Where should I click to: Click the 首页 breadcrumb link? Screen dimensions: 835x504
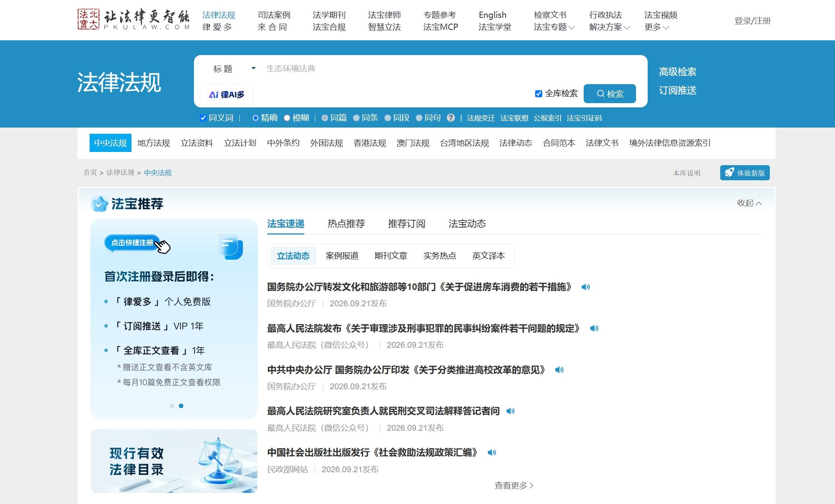(x=90, y=173)
